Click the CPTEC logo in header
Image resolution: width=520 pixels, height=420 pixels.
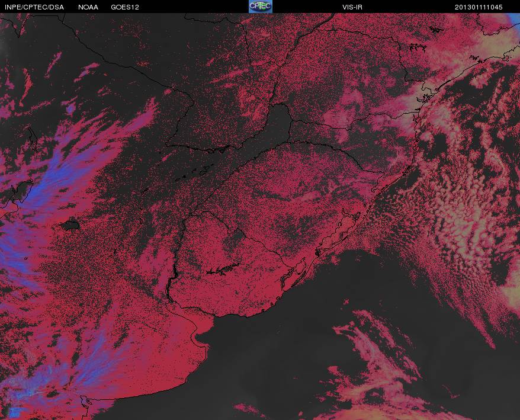coord(261,7)
